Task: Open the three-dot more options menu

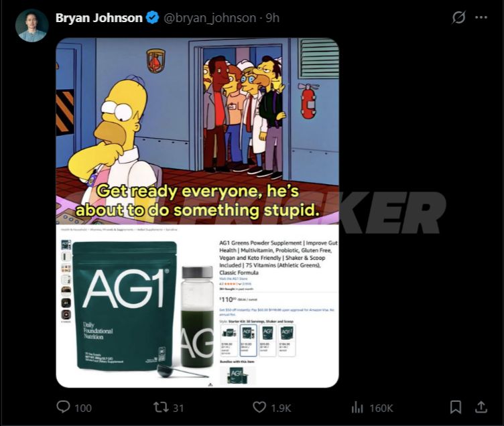Action: (x=481, y=17)
